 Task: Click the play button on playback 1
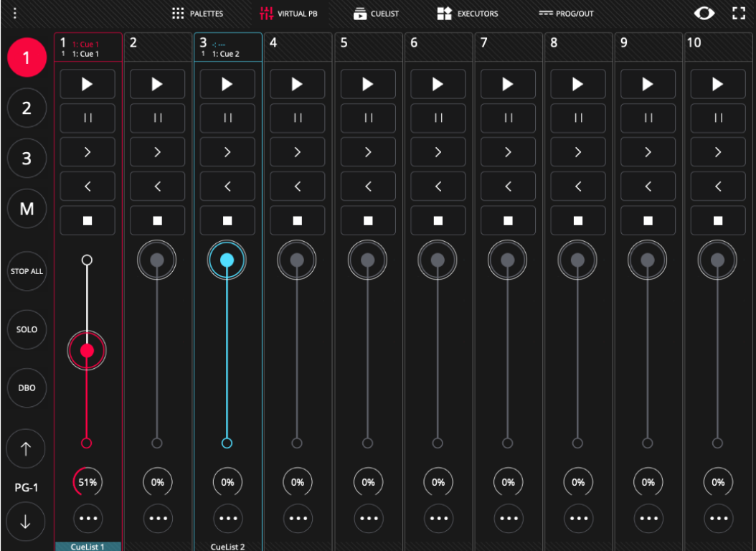pyautogui.click(x=88, y=85)
